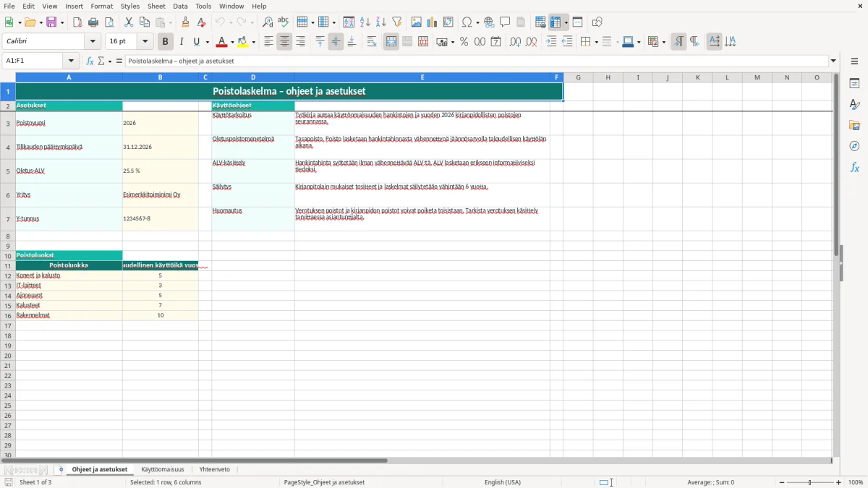Open sidebar Navigator compass icon

[x=854, y=146]
